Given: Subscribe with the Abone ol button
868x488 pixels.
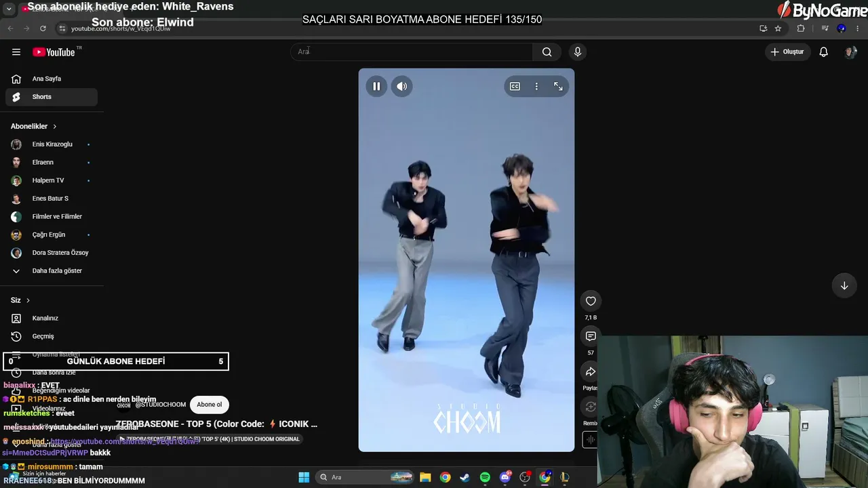Looking at the screenshot, I should pos(209,405).
